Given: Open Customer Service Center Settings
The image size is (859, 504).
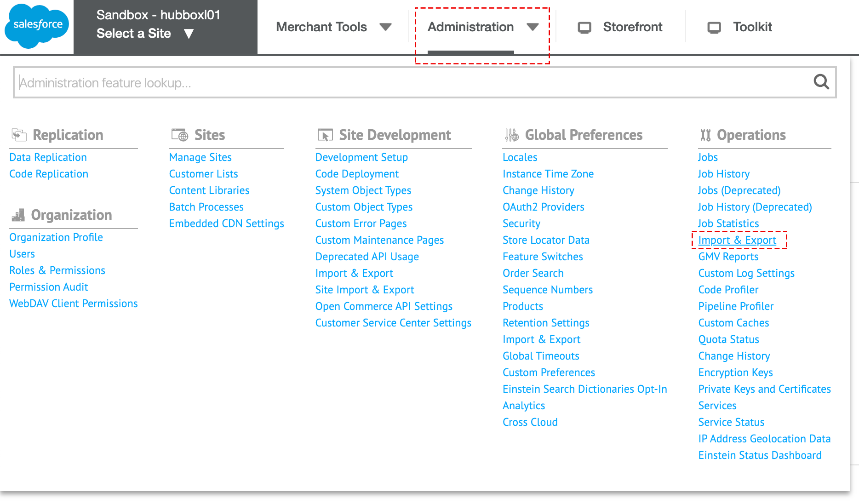Looking at the screenshot, I should click(393, 323).
